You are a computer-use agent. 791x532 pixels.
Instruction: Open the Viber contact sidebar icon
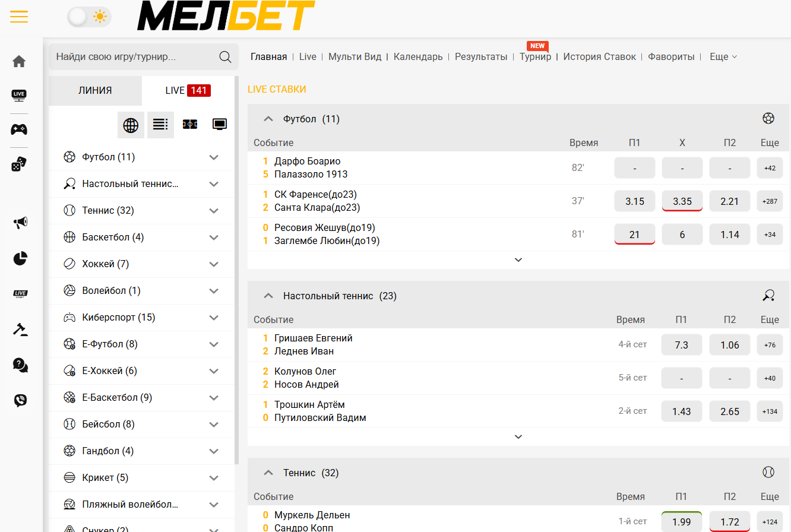[20, 401]
